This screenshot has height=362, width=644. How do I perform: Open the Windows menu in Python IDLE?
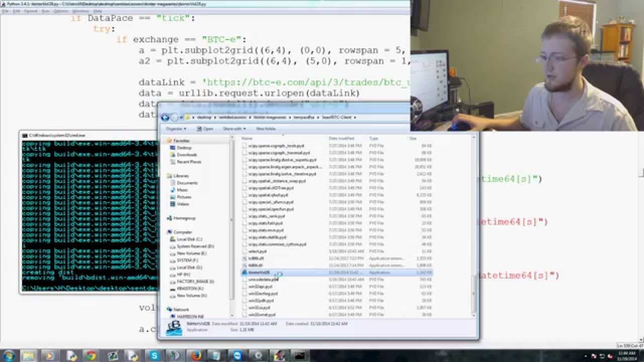[80, 11]
